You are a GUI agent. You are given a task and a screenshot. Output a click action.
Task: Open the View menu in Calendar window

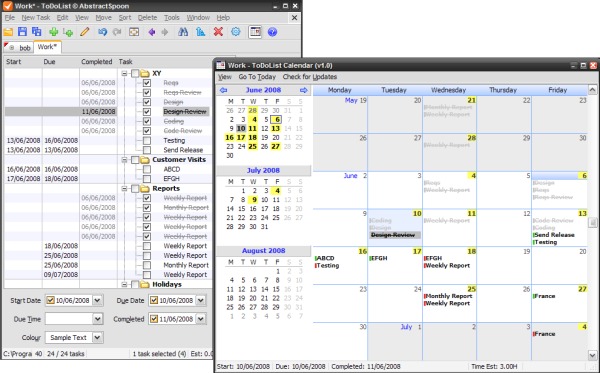(225, 77)
